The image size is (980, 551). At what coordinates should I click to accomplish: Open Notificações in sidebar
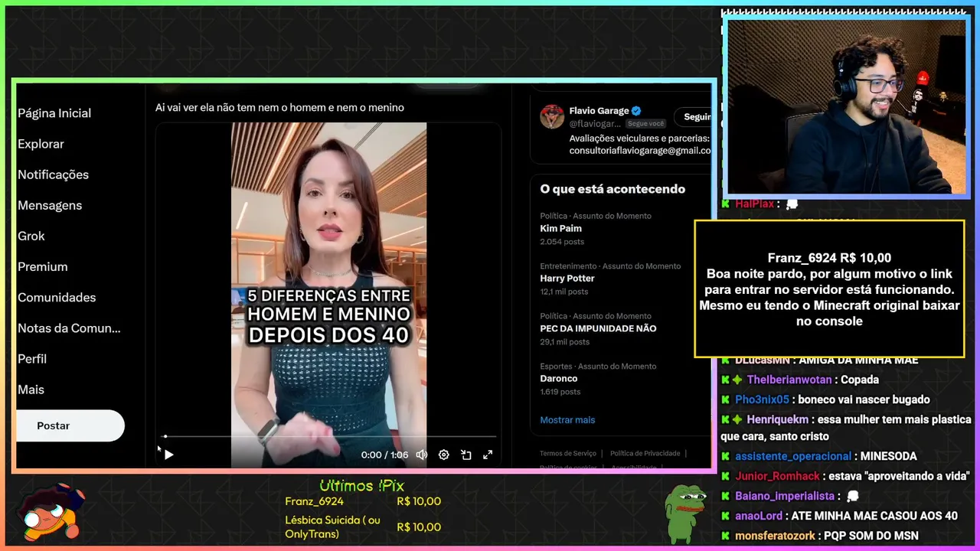coord(53,174)
